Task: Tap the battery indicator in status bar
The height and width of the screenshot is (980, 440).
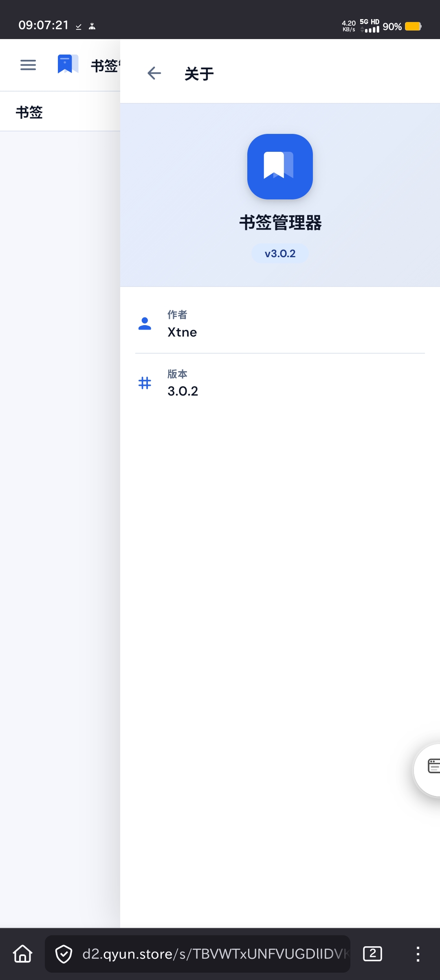Action: coord(413,26)
